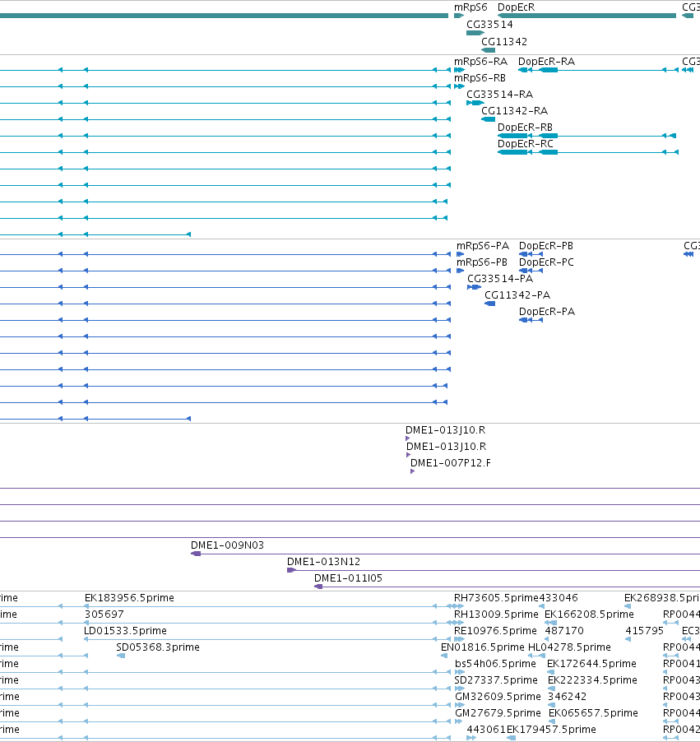Screen dimensions: 700x742
Task: Select the DME1-007P12.F BAC end label
Action: point(451,463)
